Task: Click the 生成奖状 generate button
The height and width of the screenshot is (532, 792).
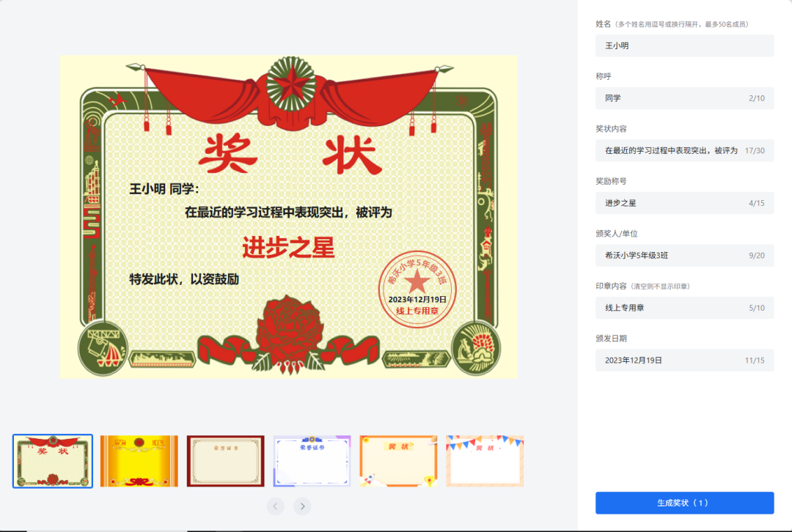Action: coord(684,503)
